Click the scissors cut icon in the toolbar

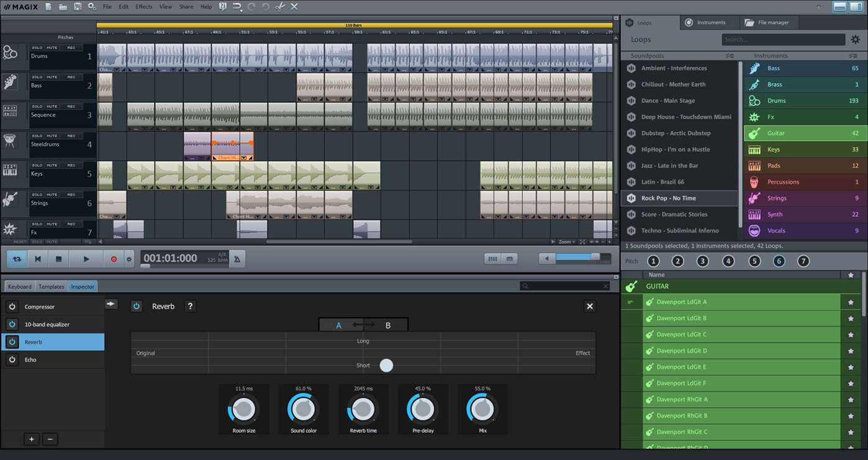[x=279, y=6]
